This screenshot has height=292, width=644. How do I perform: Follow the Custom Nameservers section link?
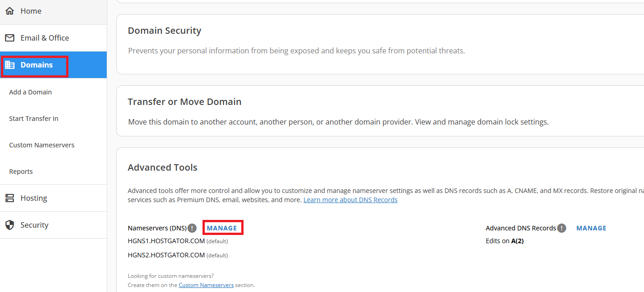(206, 285)
